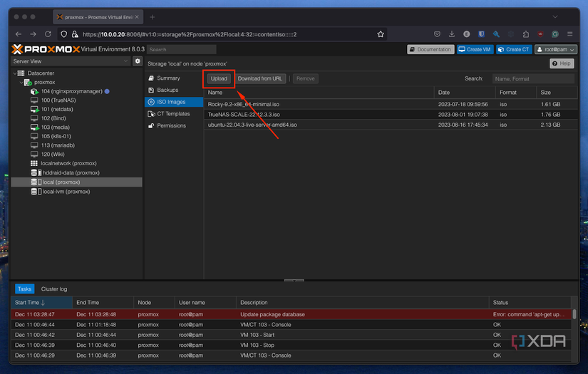Select local-lvm (proxmox) storage
Screen dimensions: 588x374
tap(66, 191)
